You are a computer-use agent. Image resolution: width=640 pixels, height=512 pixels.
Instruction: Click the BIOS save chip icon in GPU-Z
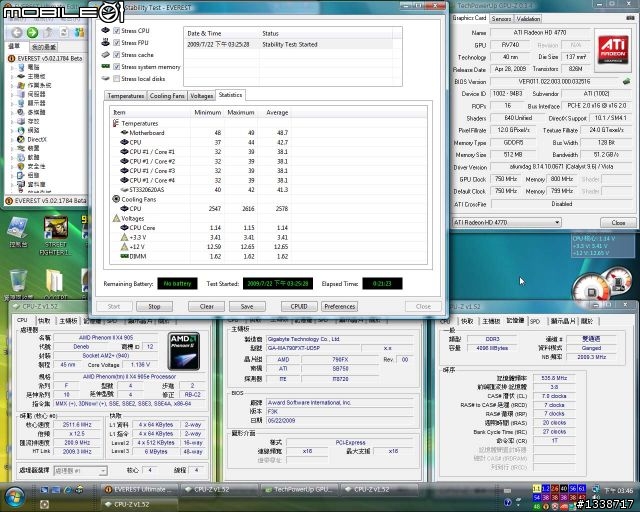point(627,81)
